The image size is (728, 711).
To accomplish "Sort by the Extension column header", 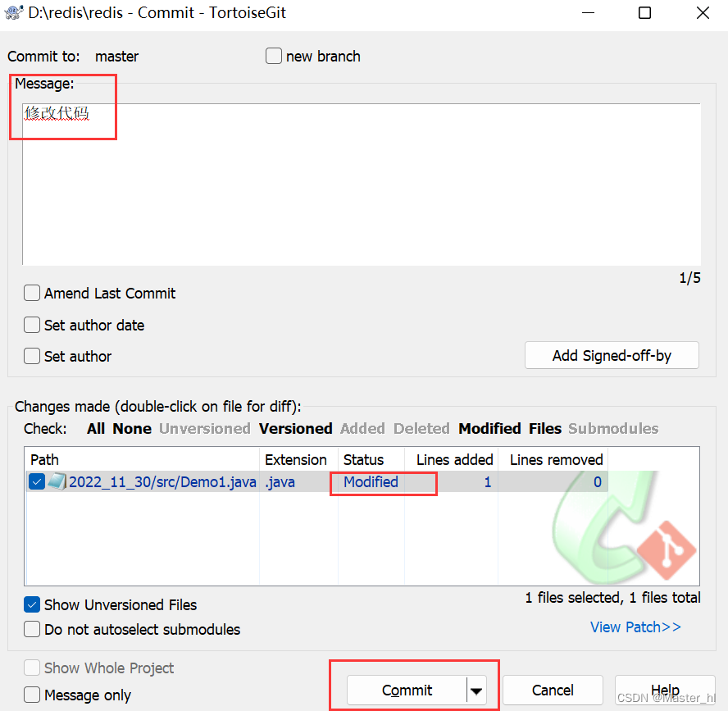I will click(x=298, y=459).
